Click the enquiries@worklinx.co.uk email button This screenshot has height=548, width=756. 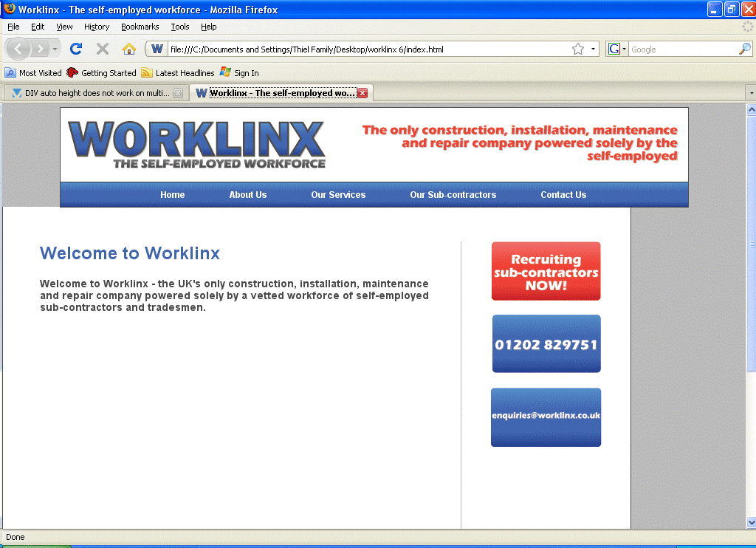546,417
